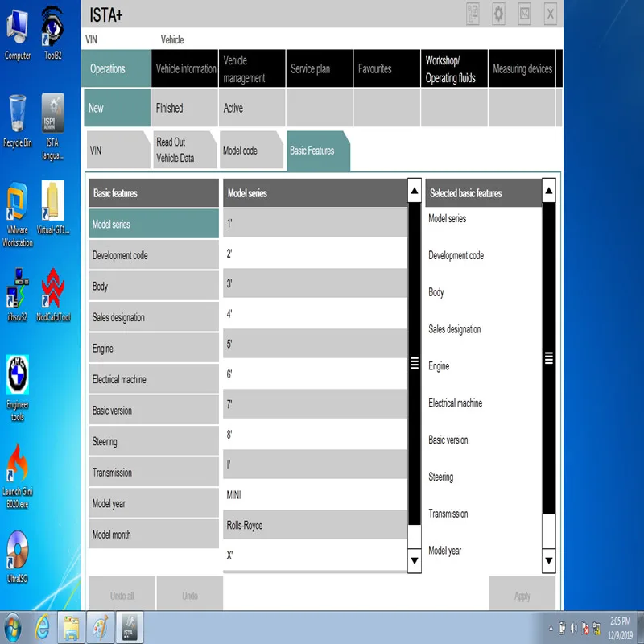Click the Undo button
Screen dimensions: 644x644
pos(190,594)
